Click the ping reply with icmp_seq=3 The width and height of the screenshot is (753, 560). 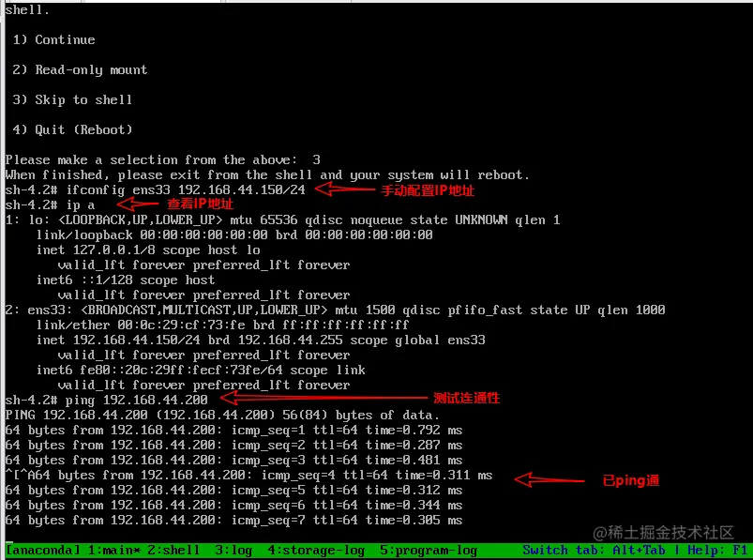click(233, 461)
